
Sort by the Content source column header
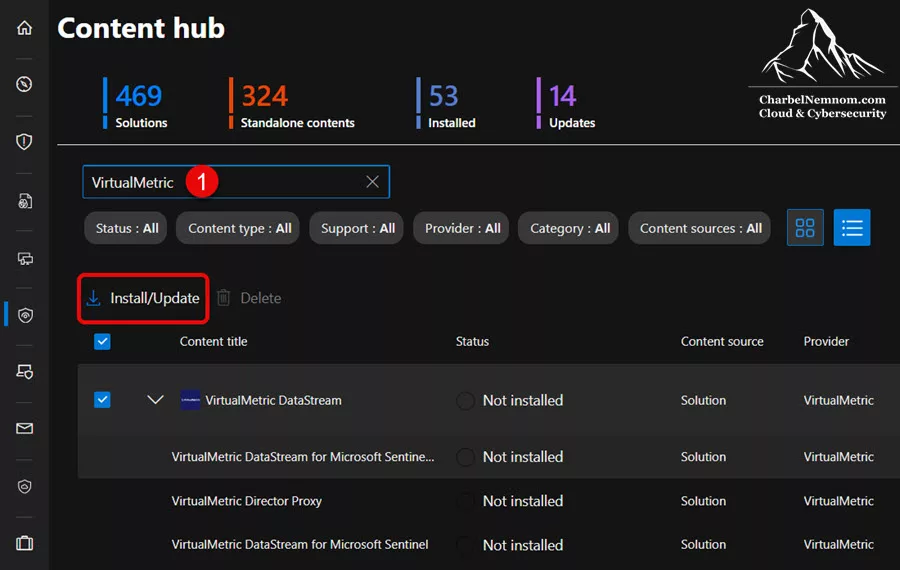pos(721,342)
